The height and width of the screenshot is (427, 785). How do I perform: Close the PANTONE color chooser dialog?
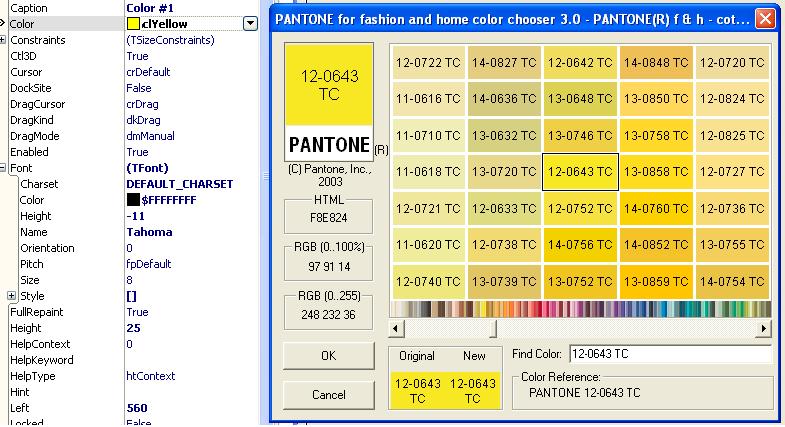(x=765, y=19)
